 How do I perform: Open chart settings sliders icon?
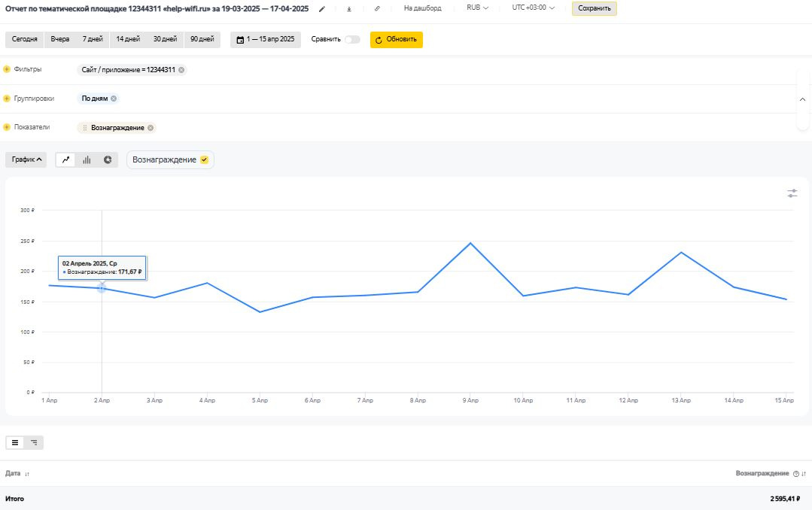[x=792, y=193]
